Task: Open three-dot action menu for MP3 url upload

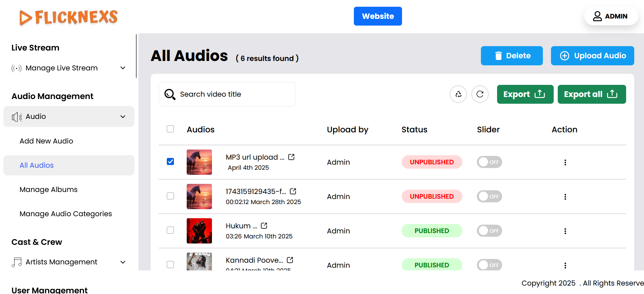Action: pos(565,162)
